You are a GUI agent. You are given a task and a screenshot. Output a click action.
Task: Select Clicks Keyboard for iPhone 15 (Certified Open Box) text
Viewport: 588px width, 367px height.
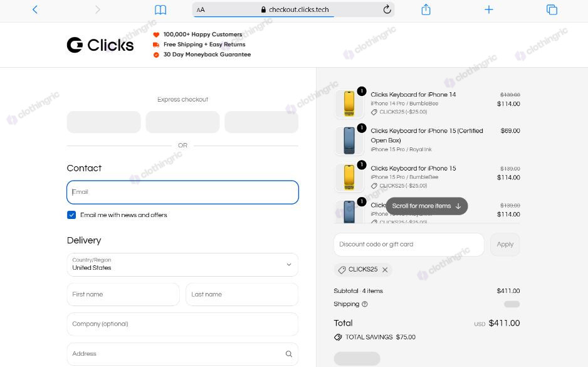427,136
